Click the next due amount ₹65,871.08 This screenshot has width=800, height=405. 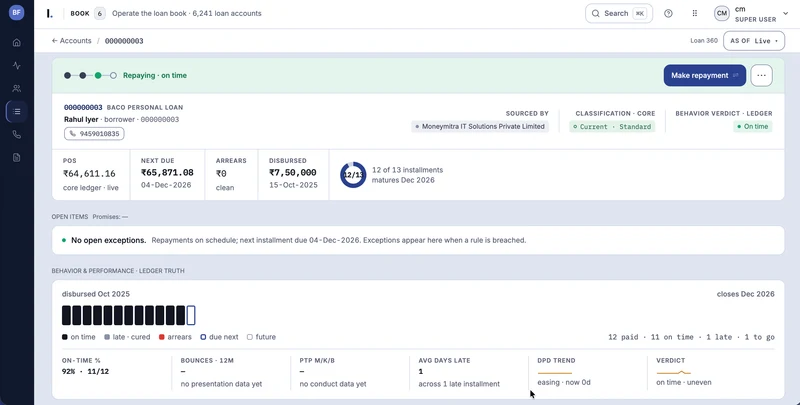[167, 172]
